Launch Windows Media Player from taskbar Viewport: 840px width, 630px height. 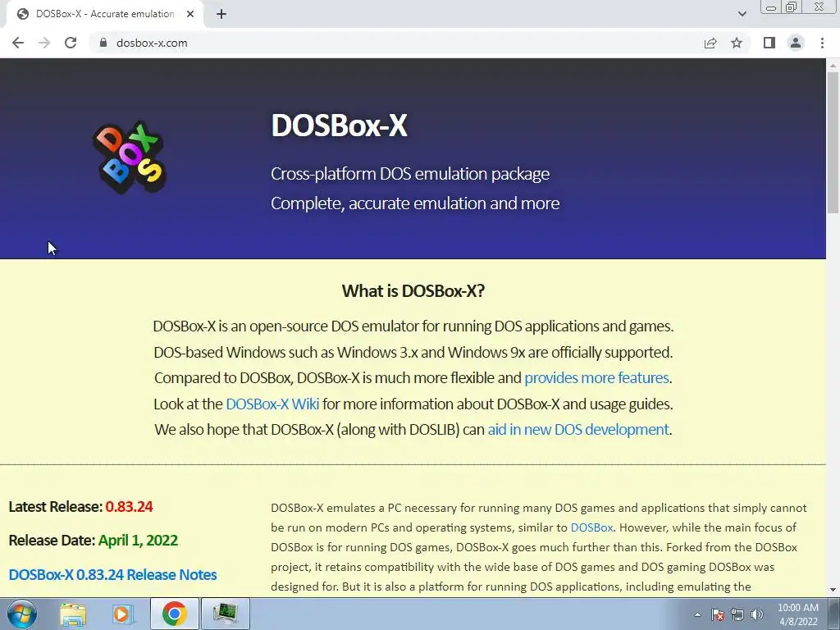tap(121, 614)
